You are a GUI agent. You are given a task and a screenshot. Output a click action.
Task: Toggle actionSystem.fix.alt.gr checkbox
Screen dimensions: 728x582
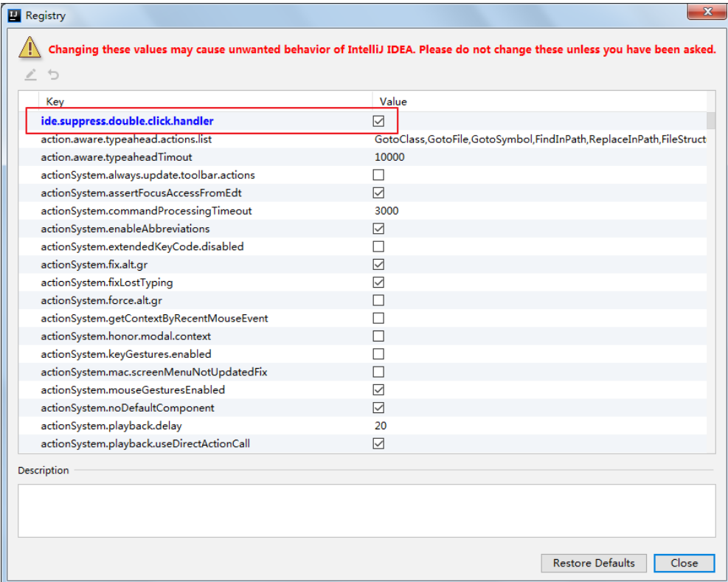[x=378, y=264]
